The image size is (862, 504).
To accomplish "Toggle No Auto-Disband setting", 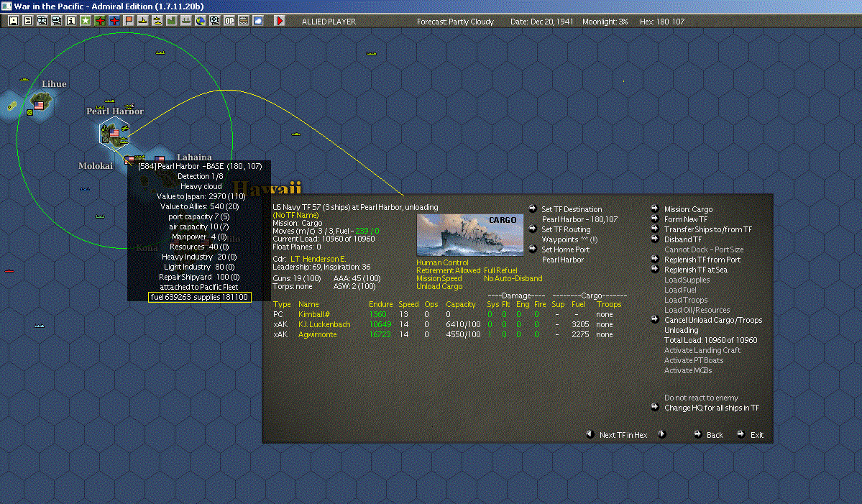I will tap(513, 279).
